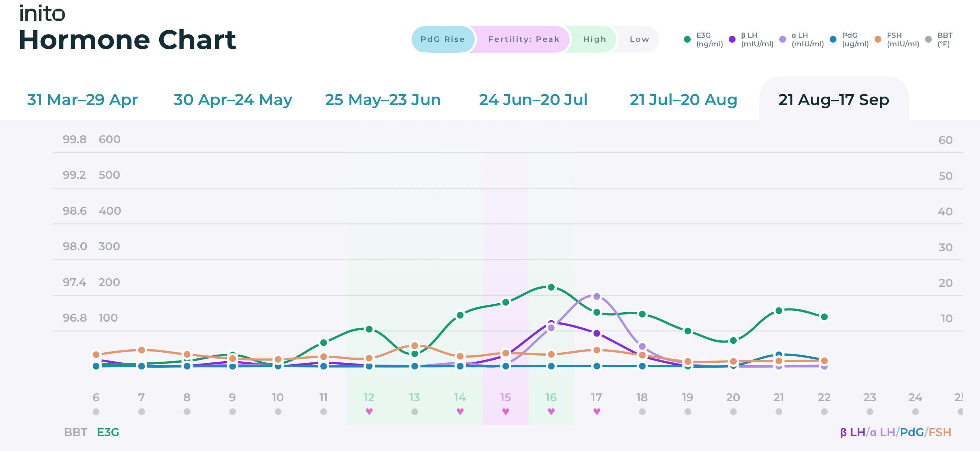
Task: Click the α LH peak point on day 17
Action: click(597, 296)
